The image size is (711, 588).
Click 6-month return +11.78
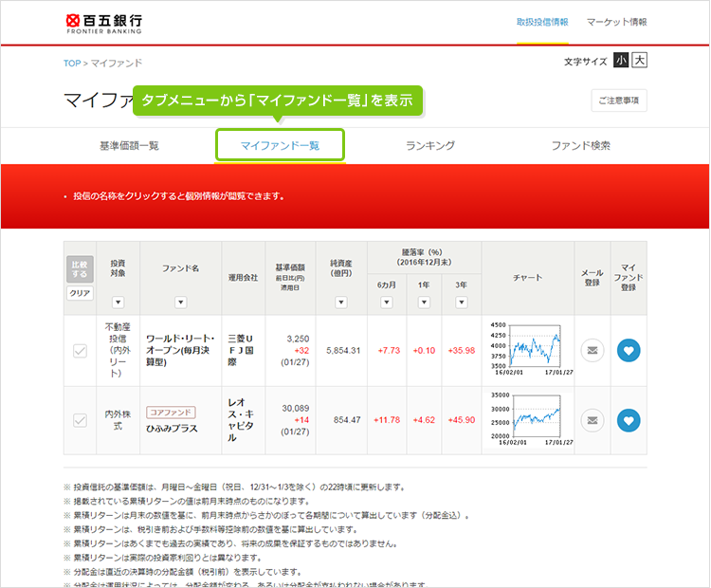[x=387, y=420]
